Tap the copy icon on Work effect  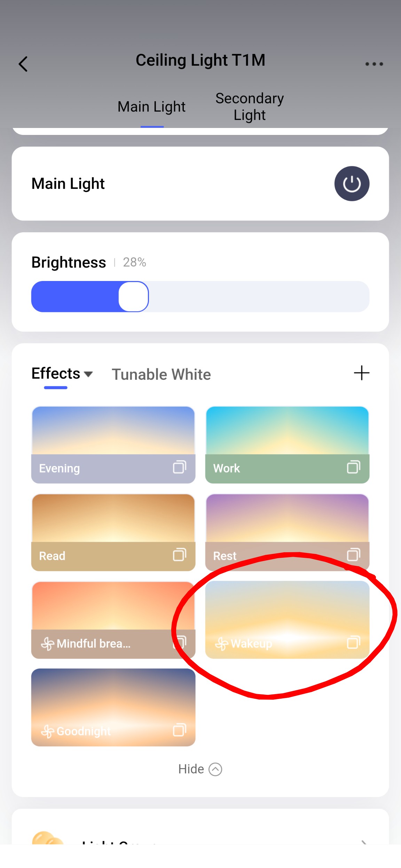coord(353,467)
